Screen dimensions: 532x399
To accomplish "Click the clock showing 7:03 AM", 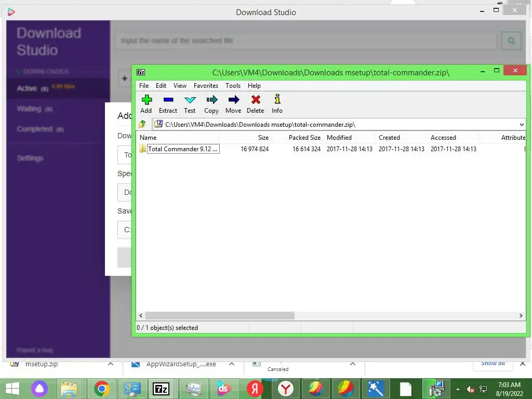I will (x=509, y=389).
